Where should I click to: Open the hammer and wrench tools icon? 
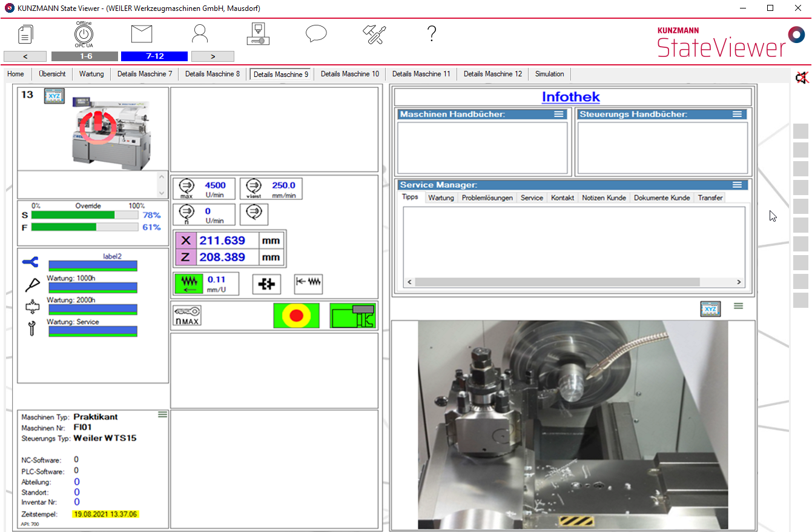pyautogui.click(x=374, y=34)
